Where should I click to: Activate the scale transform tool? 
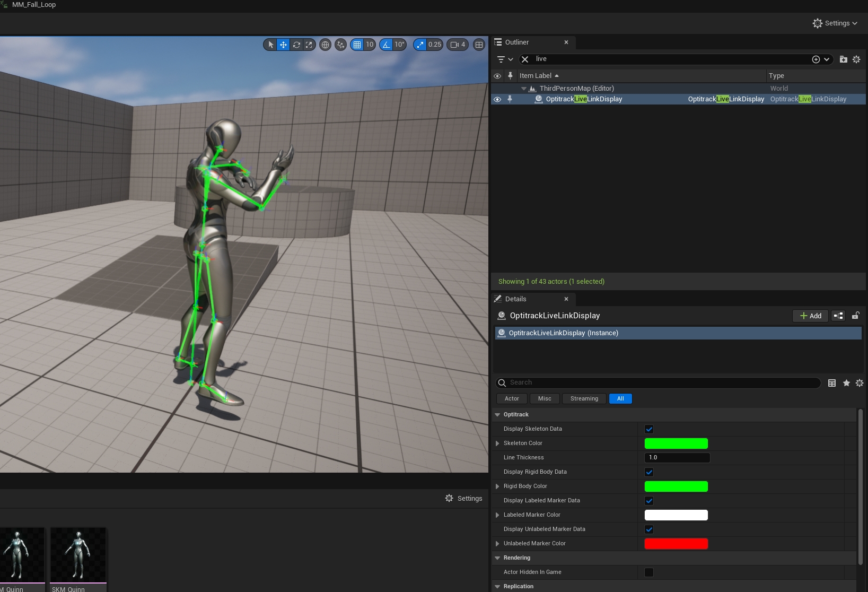point(309,45)
